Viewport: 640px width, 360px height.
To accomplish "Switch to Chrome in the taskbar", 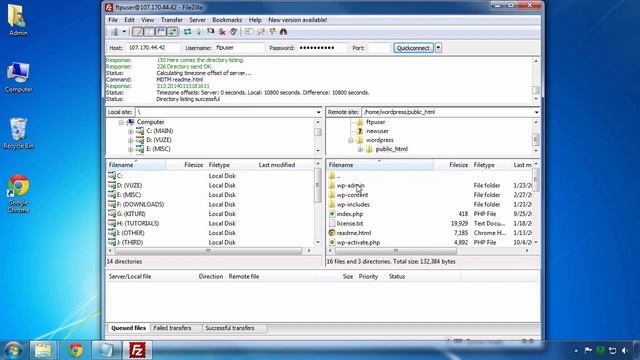I will point(76,350).
